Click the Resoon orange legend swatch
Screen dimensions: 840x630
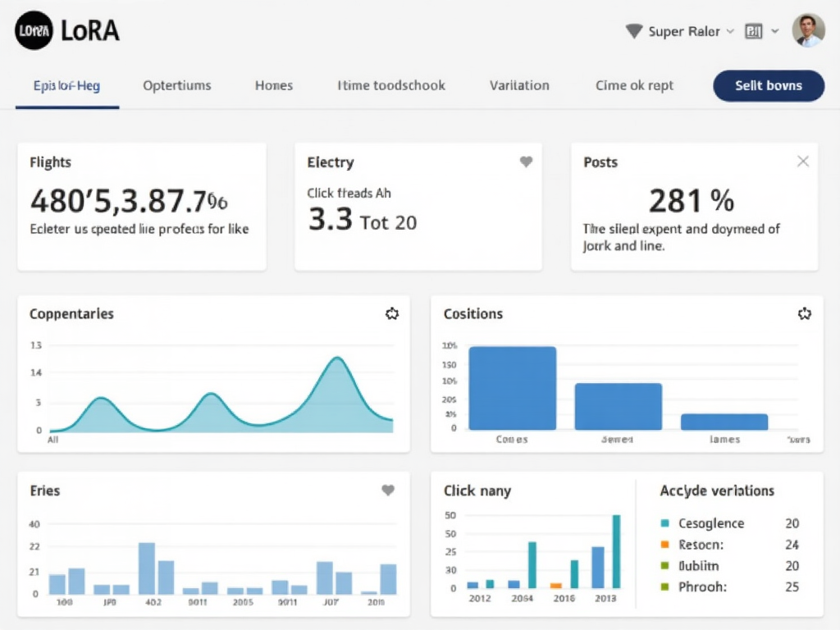(665, 545)
